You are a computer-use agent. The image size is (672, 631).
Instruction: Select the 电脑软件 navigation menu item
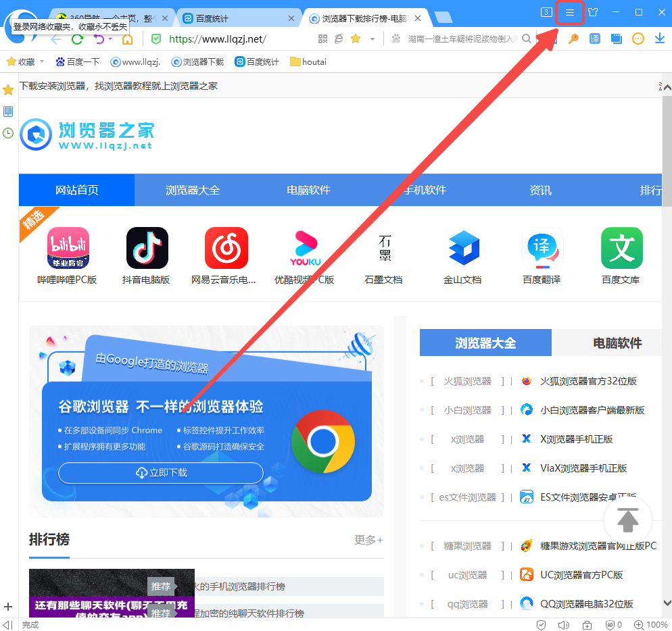[x=308, y=190]
